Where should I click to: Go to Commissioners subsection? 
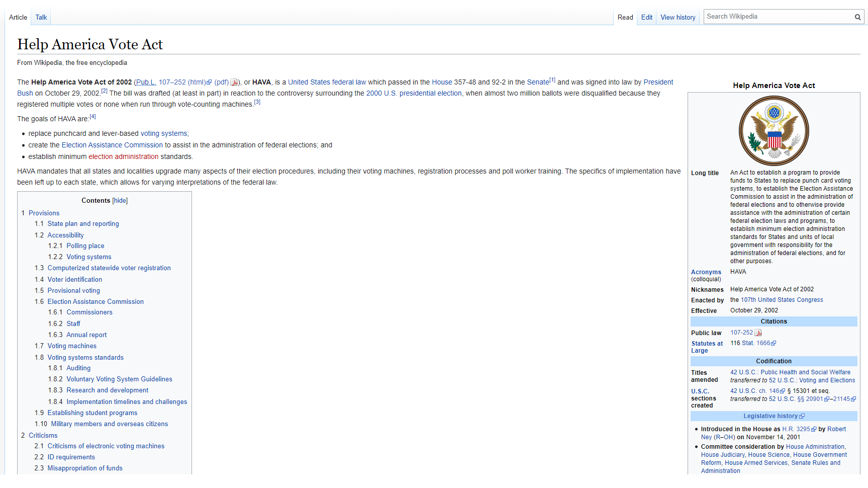pos(89,312)
